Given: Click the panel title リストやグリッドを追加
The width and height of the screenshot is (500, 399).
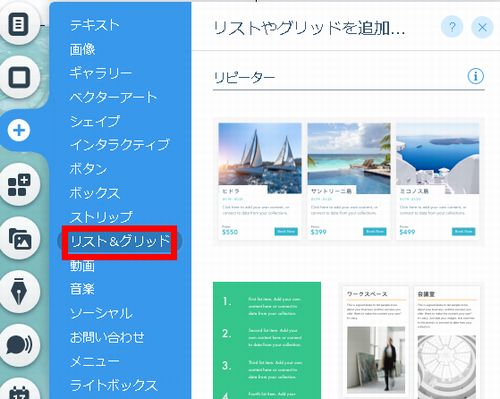Looking at the screenshot, I should (309, 28).
